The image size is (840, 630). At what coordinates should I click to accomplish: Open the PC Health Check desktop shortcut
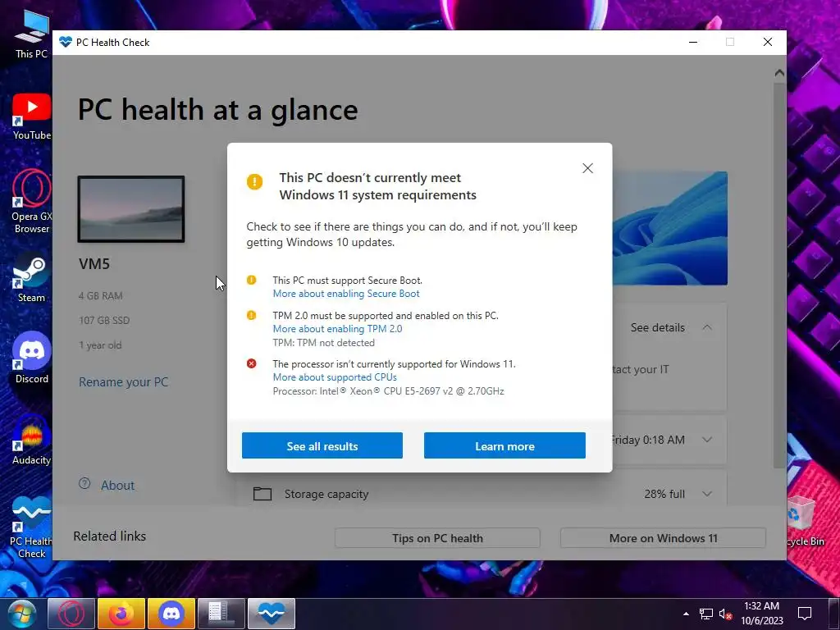pos(31,527)
